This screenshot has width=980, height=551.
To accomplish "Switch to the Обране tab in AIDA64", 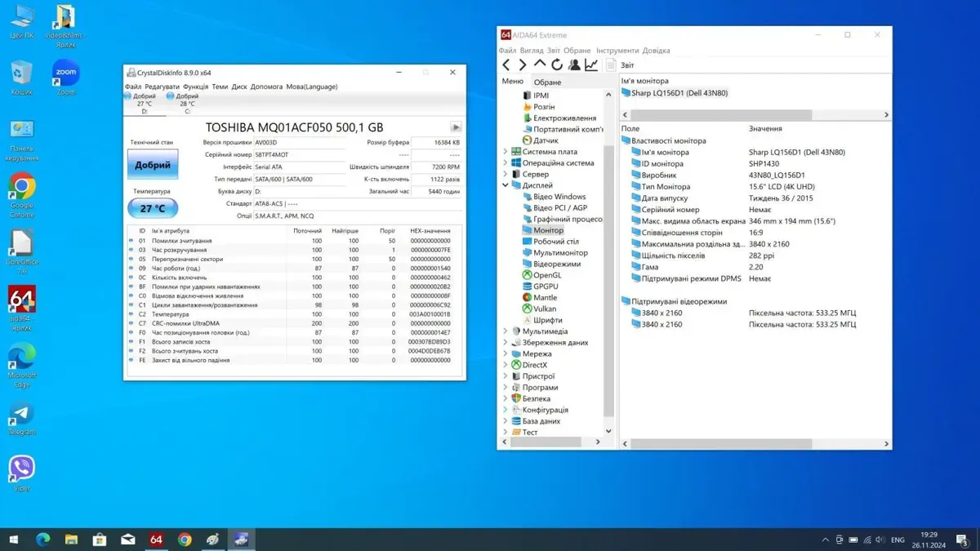I will [547, 82].
